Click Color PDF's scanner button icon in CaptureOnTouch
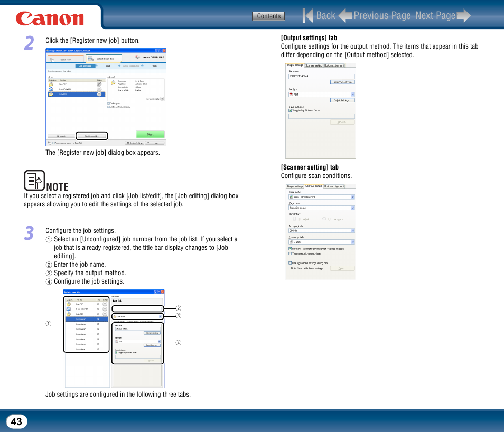 tap(99, 94)
